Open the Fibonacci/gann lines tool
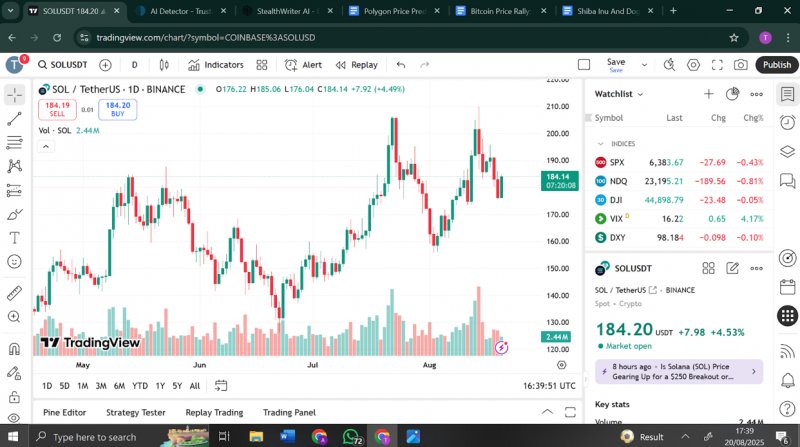The height and width of the screenshot is (447, 800). pyautogui.click(x=14, y=142)
